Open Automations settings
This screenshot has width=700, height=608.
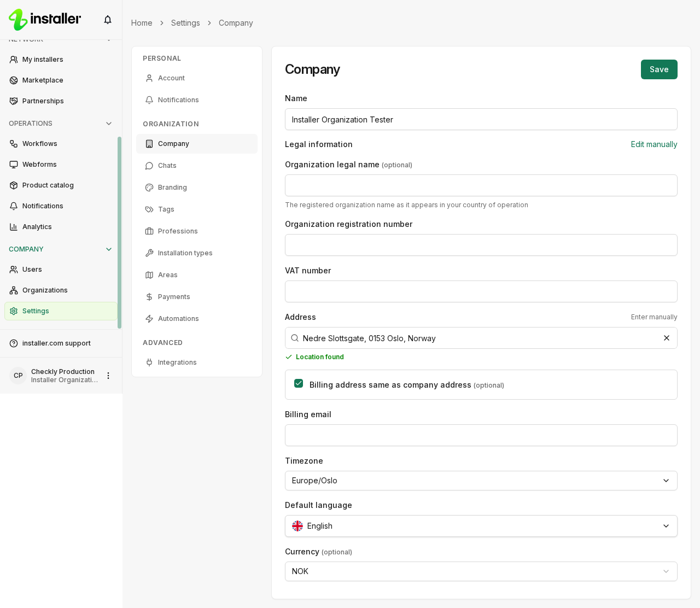[197, 319]
